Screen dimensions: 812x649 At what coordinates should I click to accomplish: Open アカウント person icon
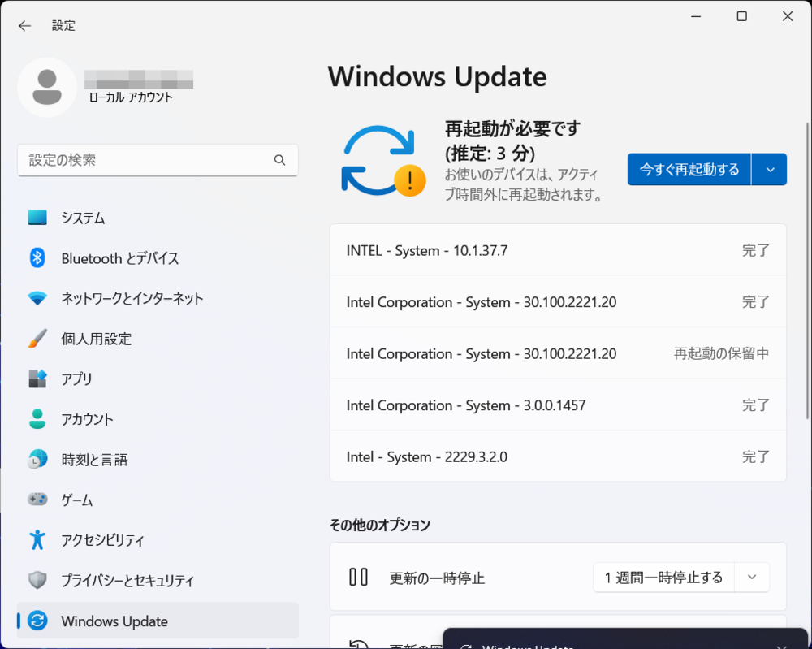click(x=37, y=419)
